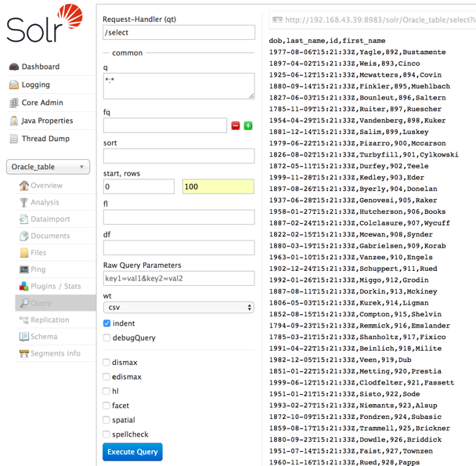
Task: Uncheck the indent checkbox
Action: 106,323
